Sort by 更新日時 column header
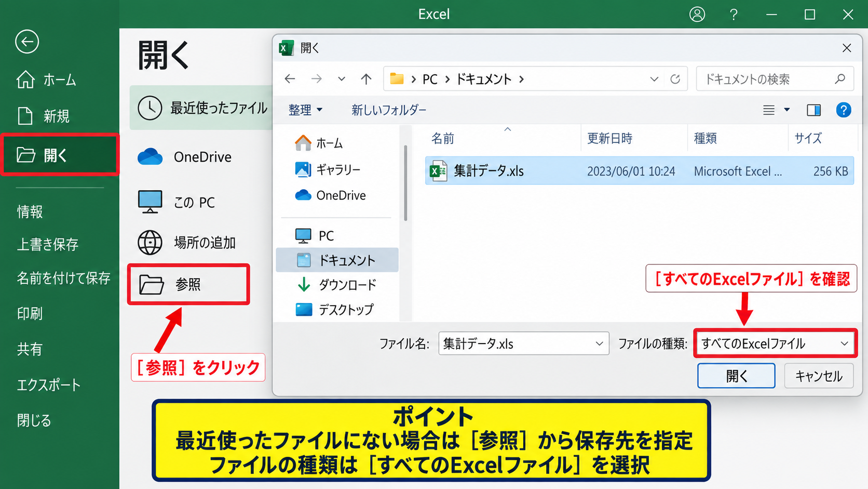868x489 pixels. click(610, 138)
